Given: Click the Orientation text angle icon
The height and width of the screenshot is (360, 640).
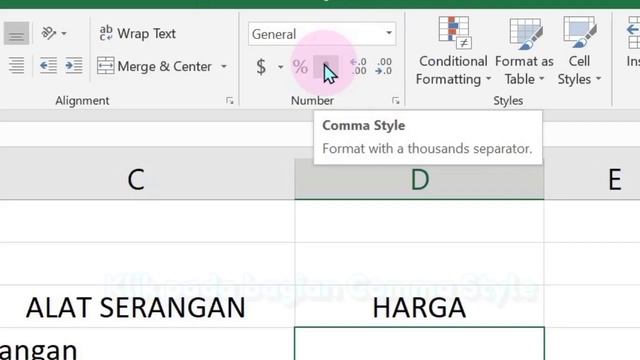Looking at the screenshot, I should coord(49,33).
